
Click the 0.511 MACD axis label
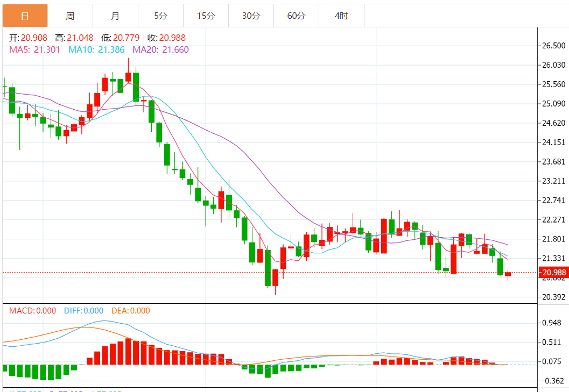click(552, 343)
